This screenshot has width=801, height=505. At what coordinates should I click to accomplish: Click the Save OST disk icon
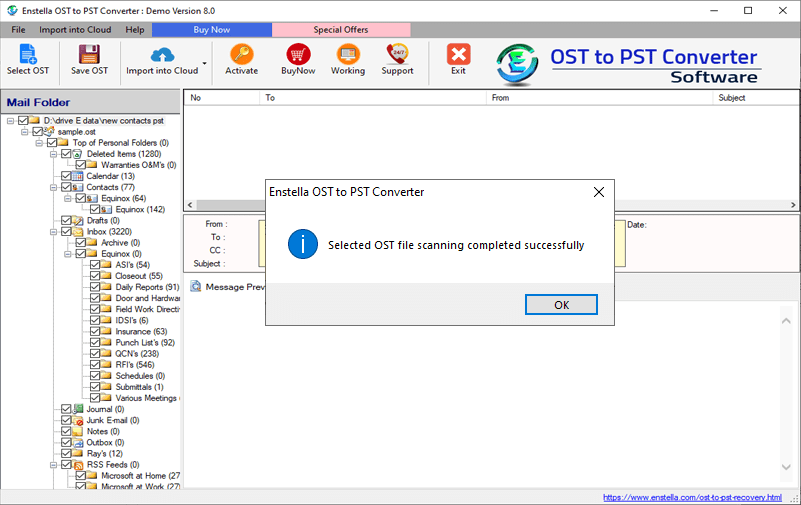(x=89, y=54)
